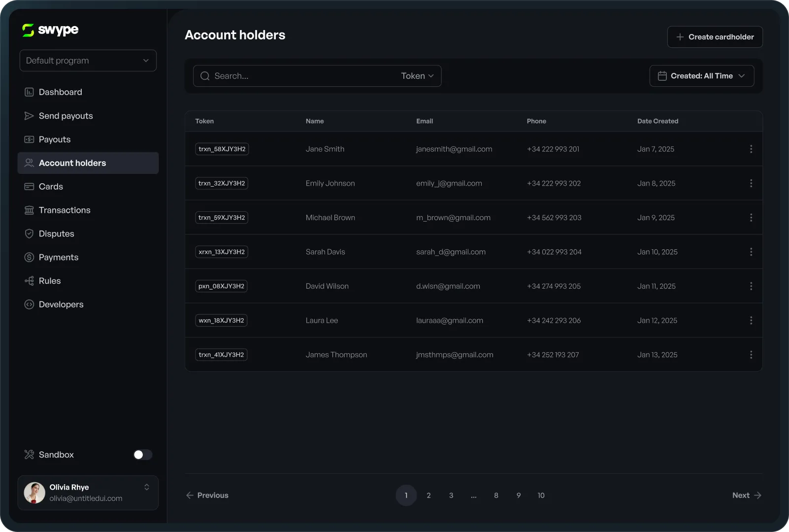Open row menu for James Thompson
789x532 pixels.
(x=751, y=355)
